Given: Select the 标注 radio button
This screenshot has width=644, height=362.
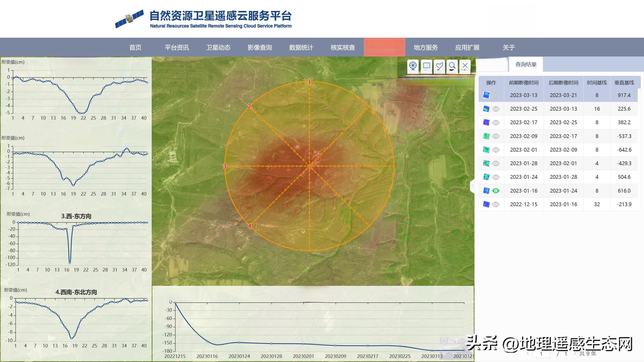Looking at the screenshot, I should click(444, 341).
